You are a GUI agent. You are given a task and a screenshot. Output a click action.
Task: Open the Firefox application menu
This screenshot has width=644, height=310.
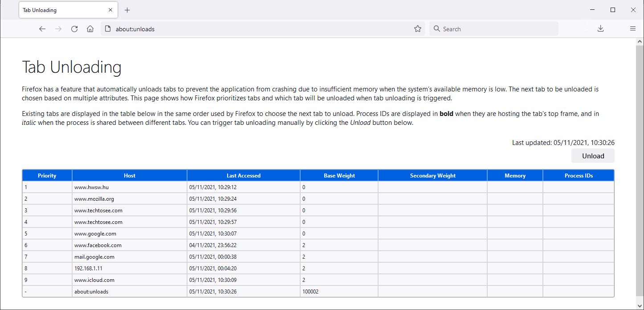point(633,29)
